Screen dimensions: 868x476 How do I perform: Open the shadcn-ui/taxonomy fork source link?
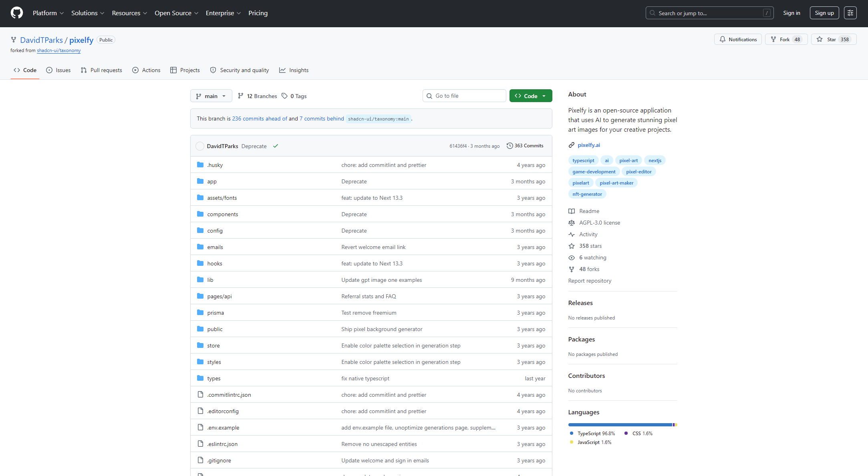click(x=59, y=50)
